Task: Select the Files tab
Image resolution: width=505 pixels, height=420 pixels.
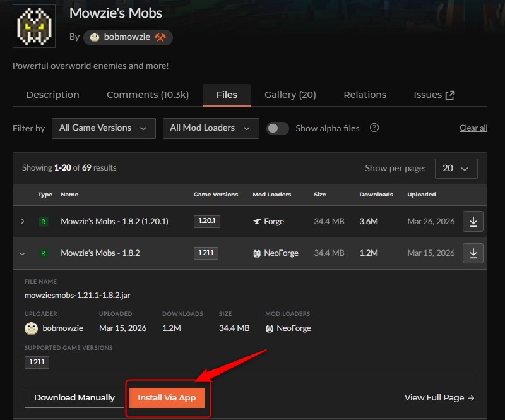Action: [x=227, y=95]
